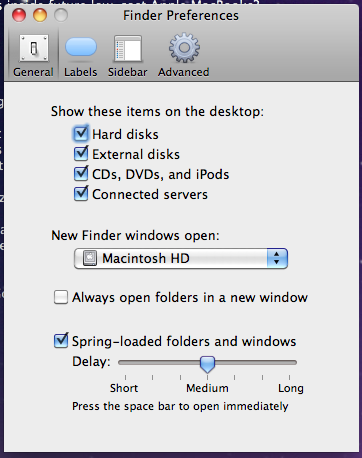Click the Medium label under the slider
362x458 pixels.
[207, 388]
